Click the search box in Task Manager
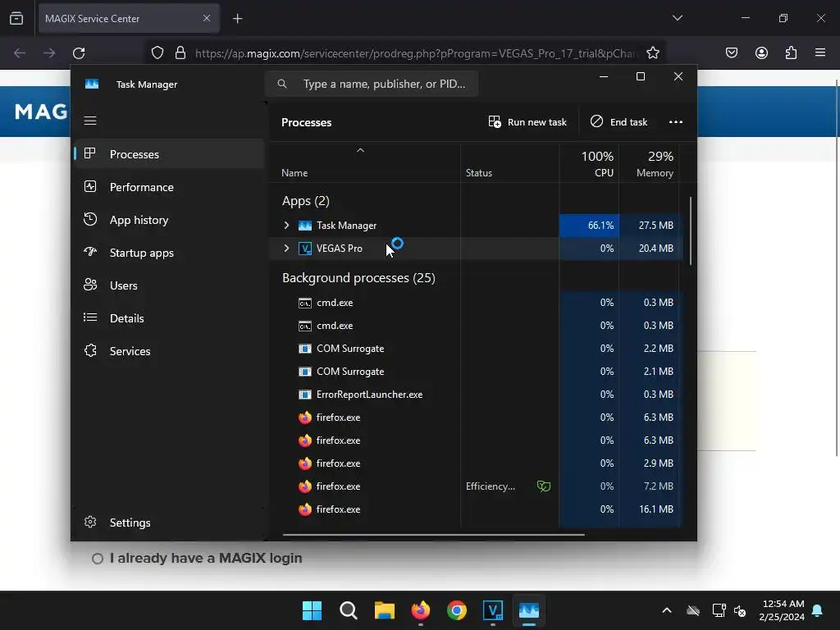 coord(372,84)
